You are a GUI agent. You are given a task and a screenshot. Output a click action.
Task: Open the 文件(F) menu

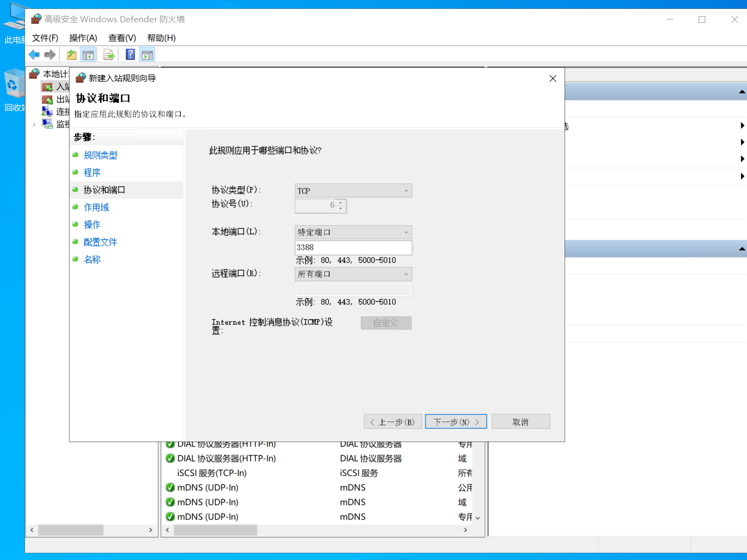click(x=45, y=38)
